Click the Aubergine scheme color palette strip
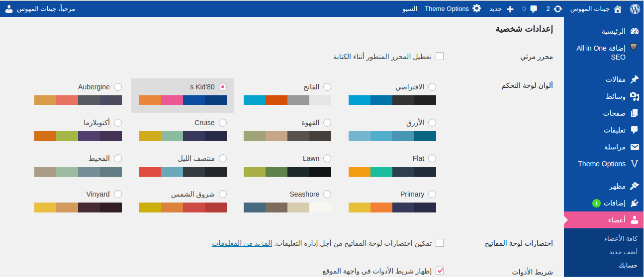644x277 pixels. 78,100
